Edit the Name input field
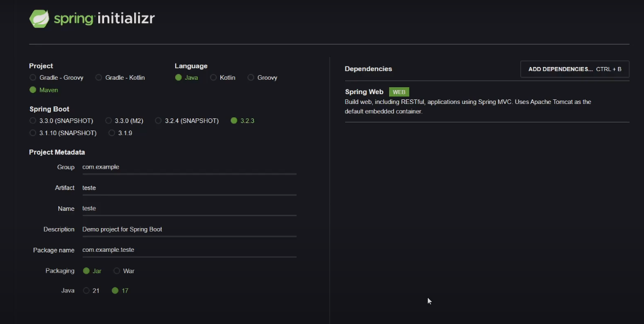 coord(190,208)
